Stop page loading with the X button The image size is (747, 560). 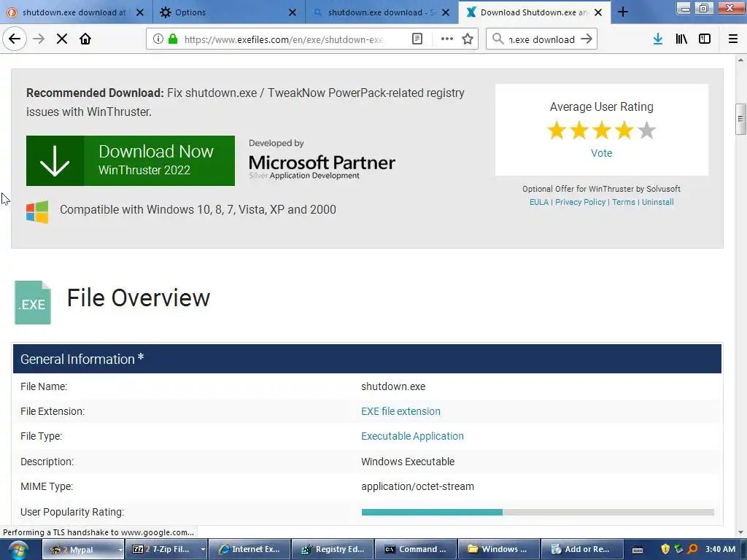(62, 39)
